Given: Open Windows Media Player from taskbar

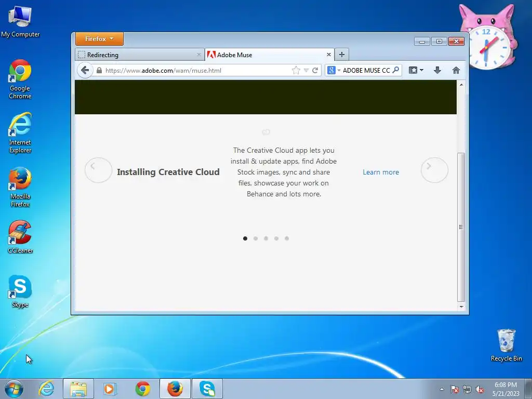Looking at the screenshot, I should click(x=110, y=389).
